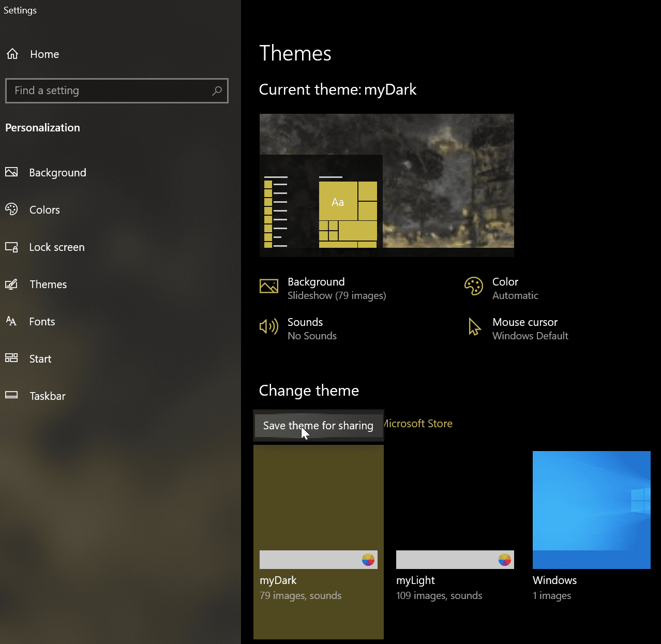Image resolution: width=661 pixels, height=644 pixels.
Task: Click the Home house icon
Action: pos(12,54)
